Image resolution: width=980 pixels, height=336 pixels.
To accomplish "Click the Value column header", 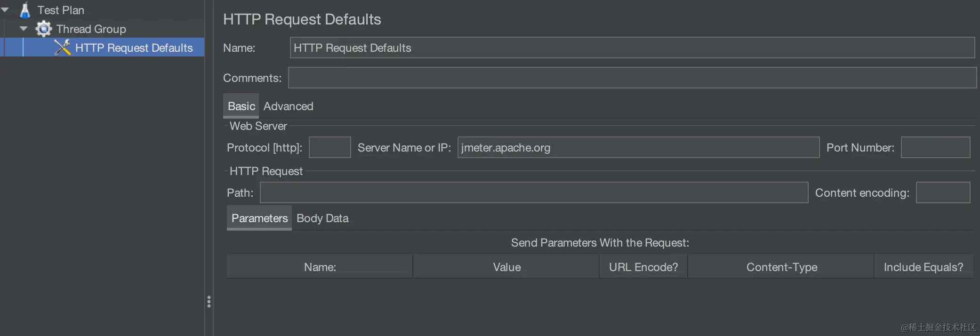I will [506, 267].
